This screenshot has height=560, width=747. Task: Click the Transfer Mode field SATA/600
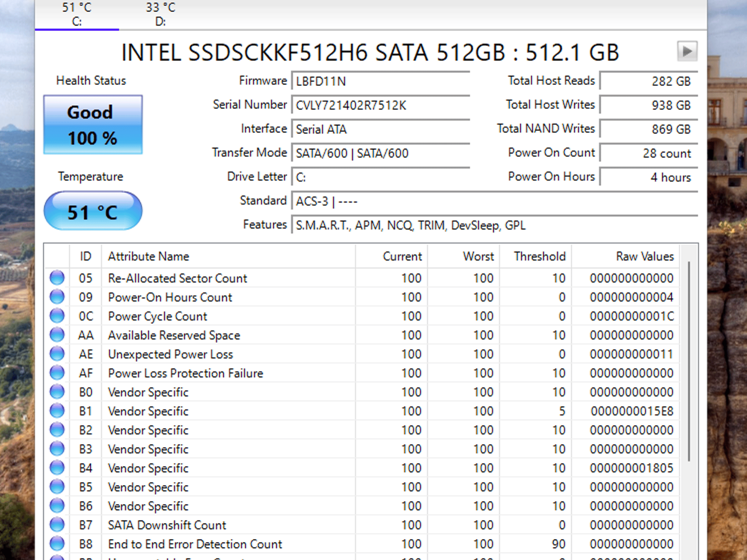click(381, 153)
